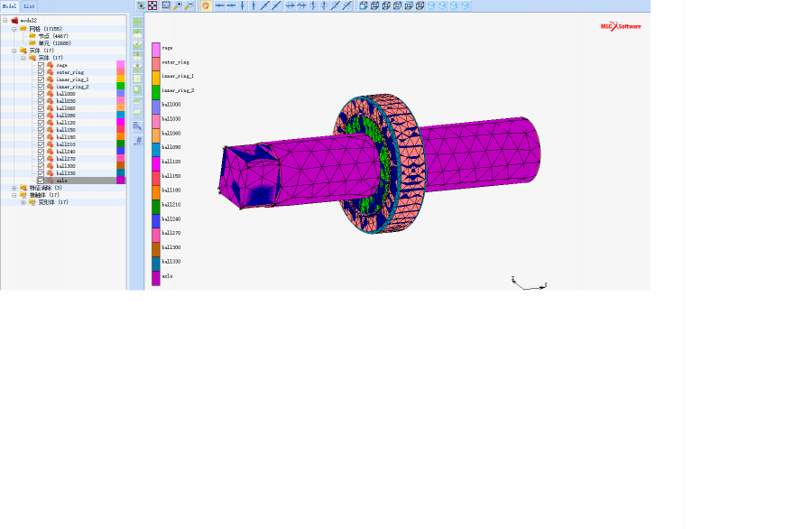Click the ball210 legend label in viewport
Image resolution: width=812 pixels, height=529 pixels.
point(171,205)
